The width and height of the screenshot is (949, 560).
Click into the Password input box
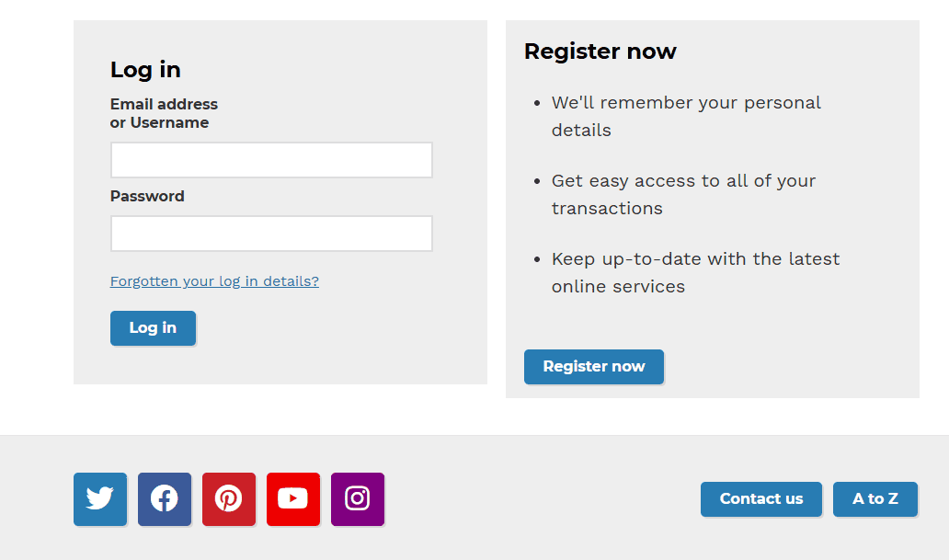(271, 234)
